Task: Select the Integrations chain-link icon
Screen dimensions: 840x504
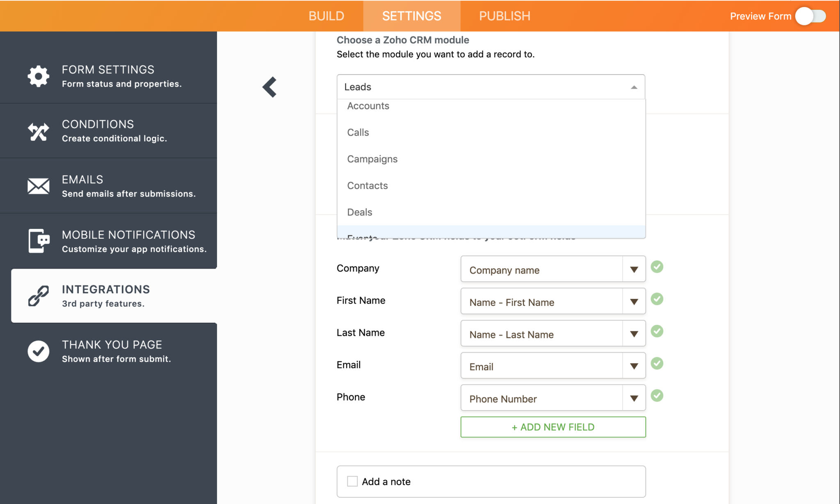Action: 38,296
